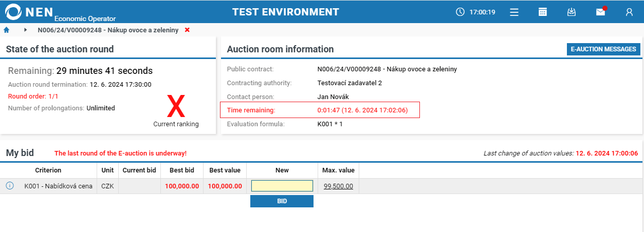This screenshot has width=644, height=232.
Task: Open the hamburger menu in the header
Action: coord(514,12)
